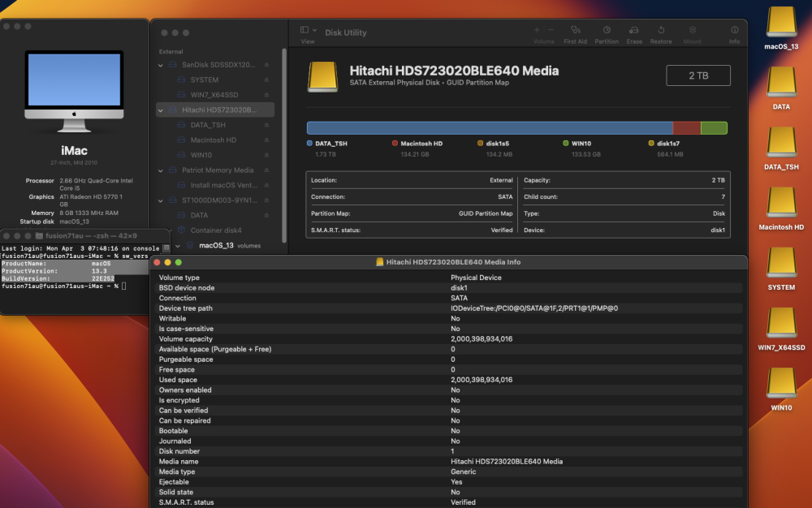Click the Volume capacity value row
812x508 pixels.
448,339
